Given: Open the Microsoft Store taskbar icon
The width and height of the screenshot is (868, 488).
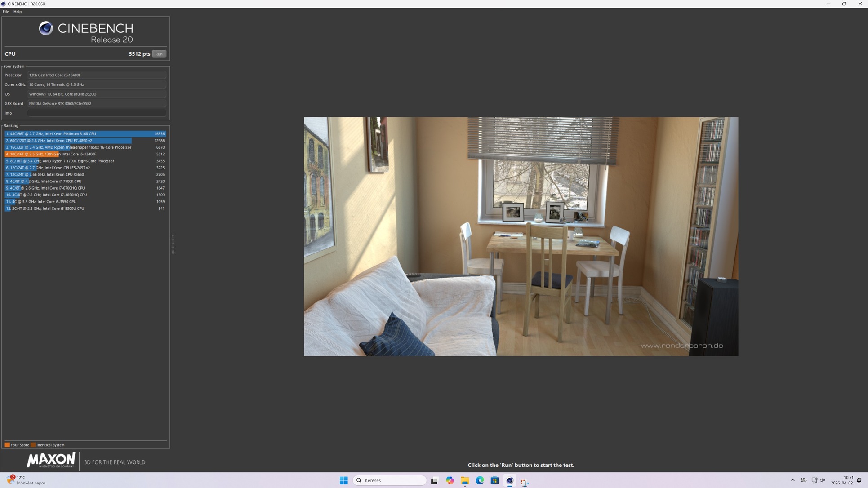Looking at the screenshot, I should [x=494, y=480].
